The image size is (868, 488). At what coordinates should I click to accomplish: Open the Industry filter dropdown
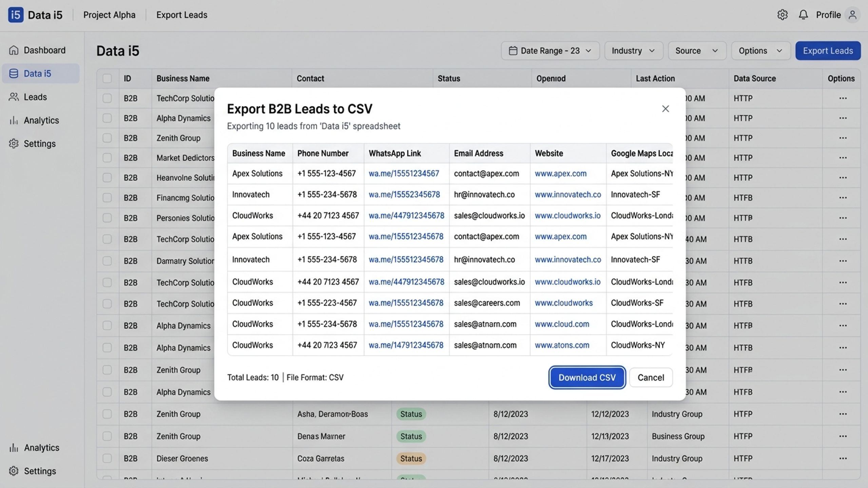click(633, 51)
